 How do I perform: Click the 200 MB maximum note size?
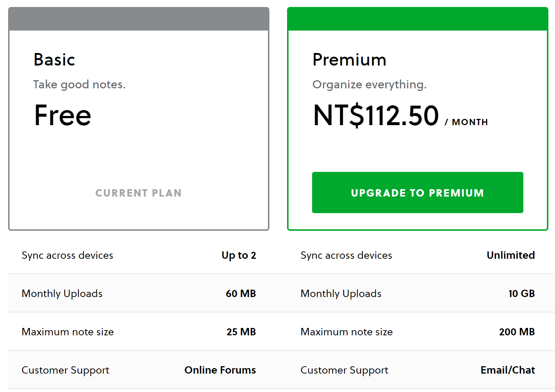point(517,332)
